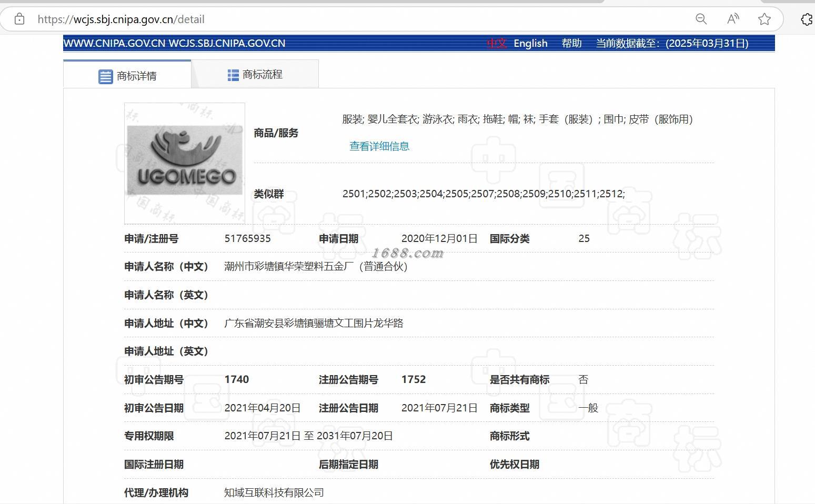The height and width of the screenshot is (504, 815).
Task: Click registration number 51765935
Action: pyautogui.click(x=247, y=238)
